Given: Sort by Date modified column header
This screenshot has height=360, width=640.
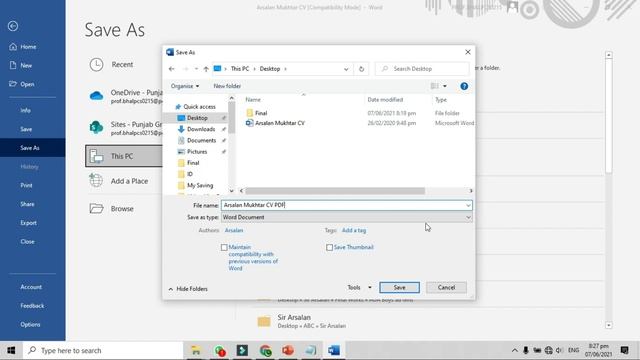Looking at the screenshot, I should click(x=385, y=100).
